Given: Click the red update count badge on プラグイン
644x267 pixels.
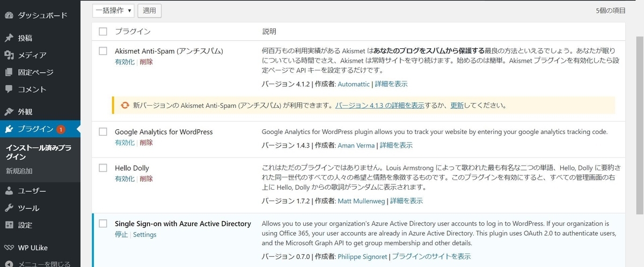Looking at the screenshot, I should tap(61, 129).
